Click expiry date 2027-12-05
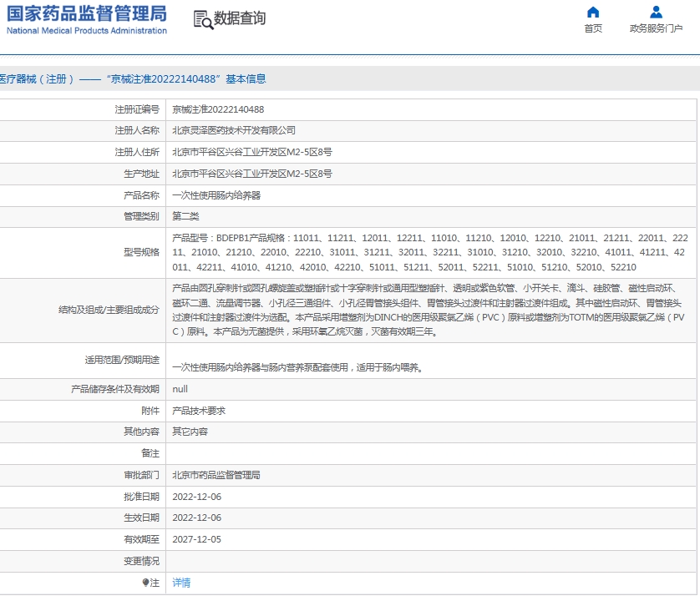The image size is (700, 601). pos(197,539)
